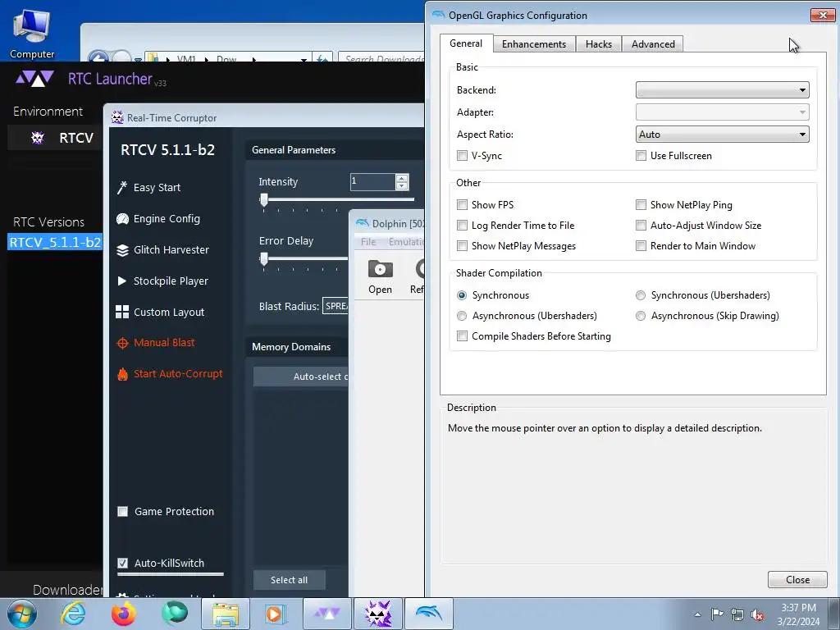Launch Firefox from taskbar

(124, 614)
